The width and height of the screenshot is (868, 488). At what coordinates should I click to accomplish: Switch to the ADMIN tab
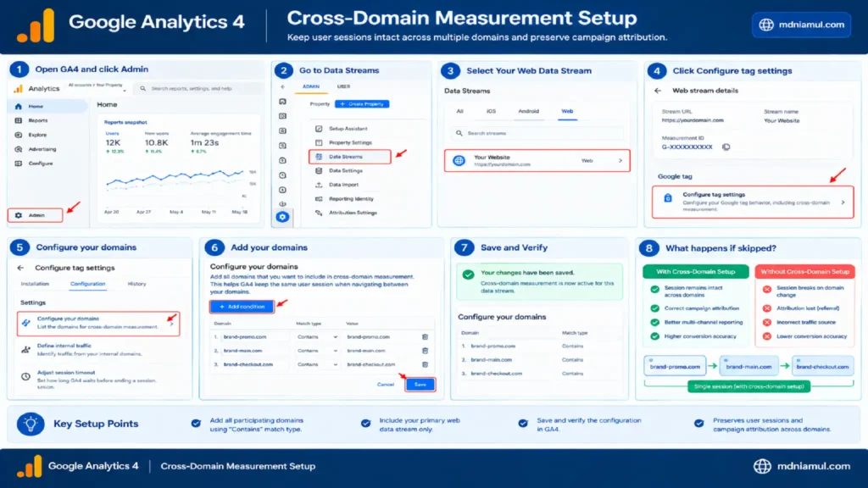tap(311, 87)
